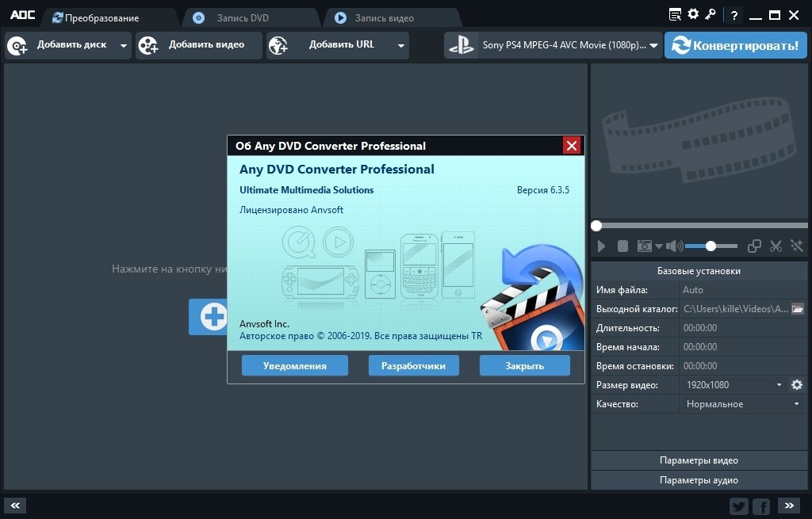
Task: Click the Добавить диск button label
Action: (x=72, y=44)
